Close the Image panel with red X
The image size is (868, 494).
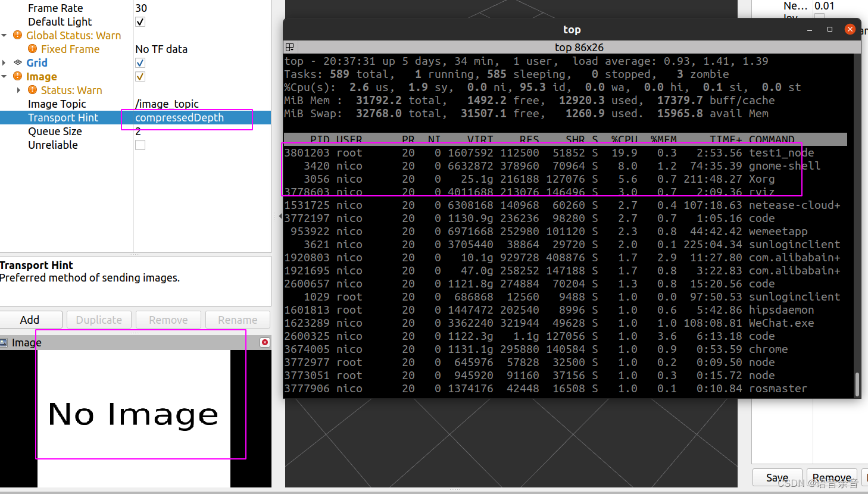click(265, 342)
